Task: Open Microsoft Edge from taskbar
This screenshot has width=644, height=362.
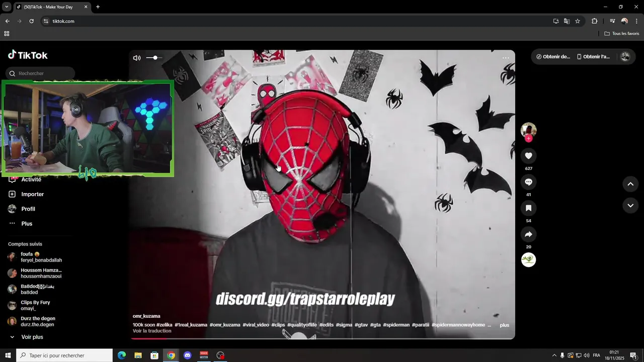Action: (x=122, y=355)
